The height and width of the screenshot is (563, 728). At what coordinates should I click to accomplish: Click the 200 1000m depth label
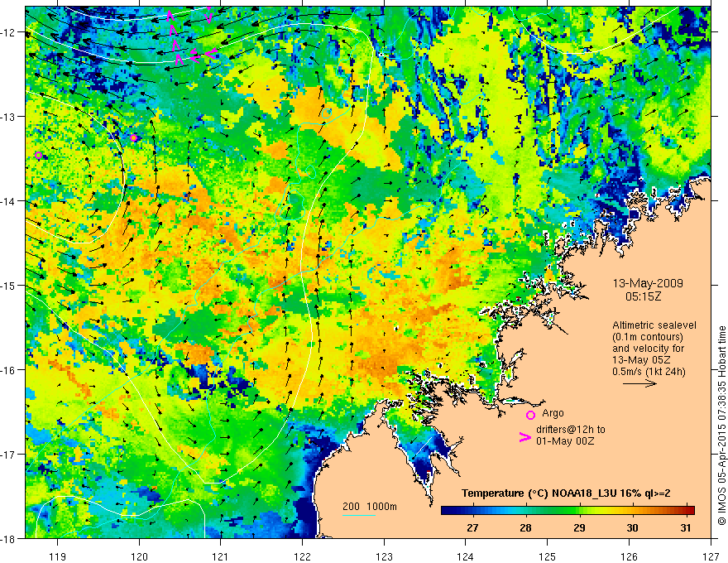pyautogui.click(x=370, y=507)
